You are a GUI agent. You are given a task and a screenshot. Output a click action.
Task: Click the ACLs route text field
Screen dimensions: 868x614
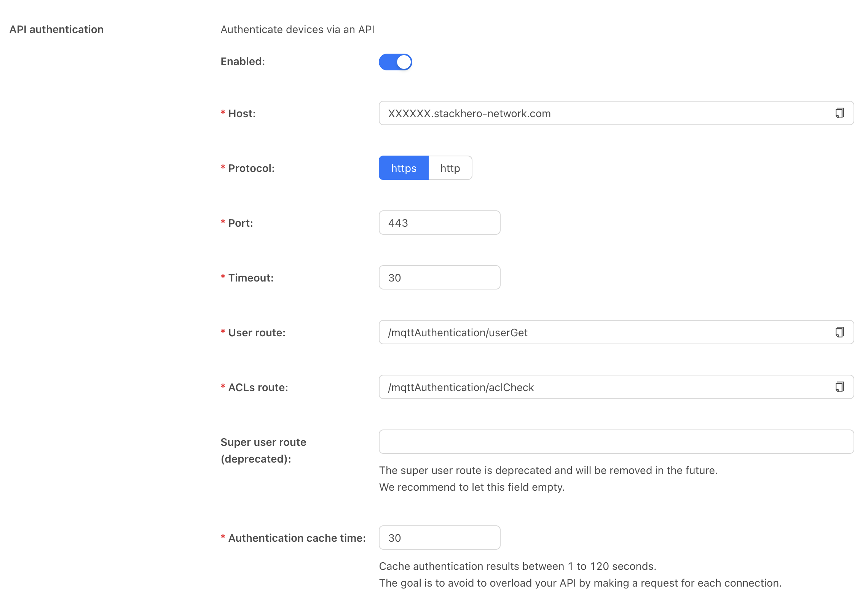coord(602,387)
